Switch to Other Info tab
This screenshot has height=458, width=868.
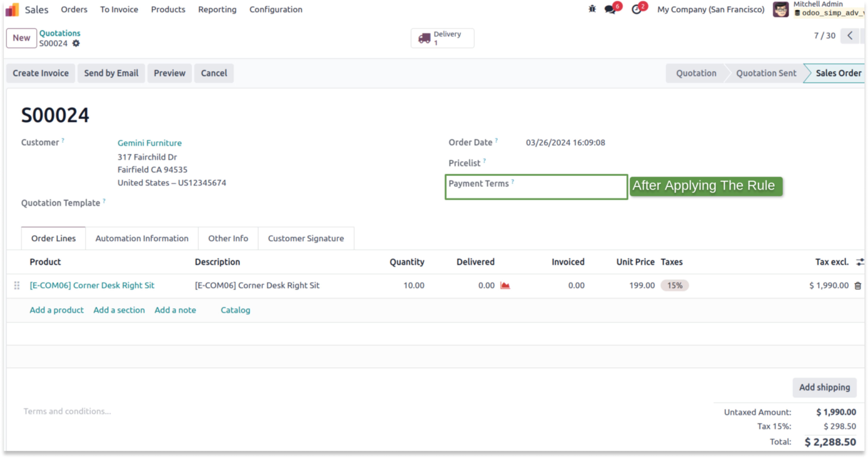[x=228, y=238]
